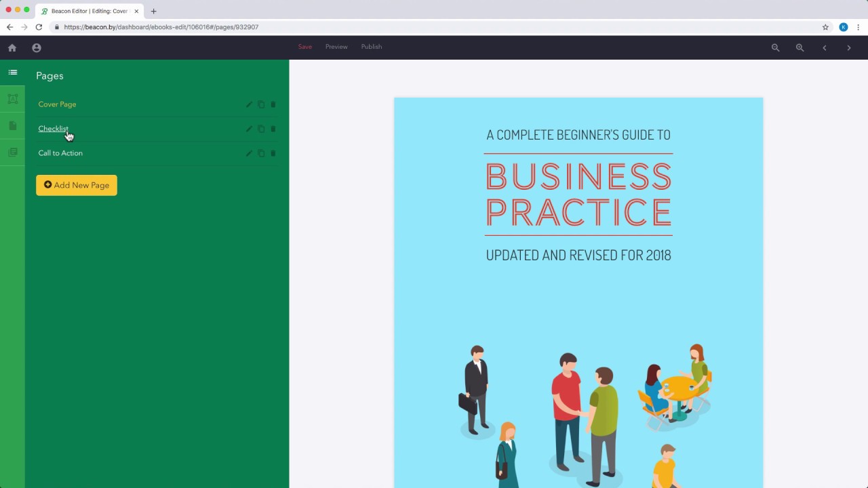Add New Page button
Image resolution: width=868 pixels, height=488 pixels.
[x=77, y=185]
